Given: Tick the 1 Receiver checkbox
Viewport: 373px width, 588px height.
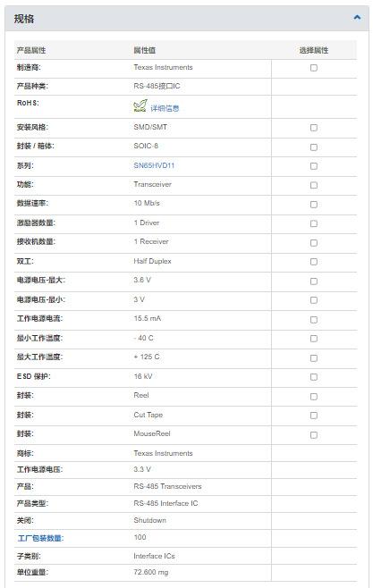Looking at the screenshot, I should (x=314, y=243).
